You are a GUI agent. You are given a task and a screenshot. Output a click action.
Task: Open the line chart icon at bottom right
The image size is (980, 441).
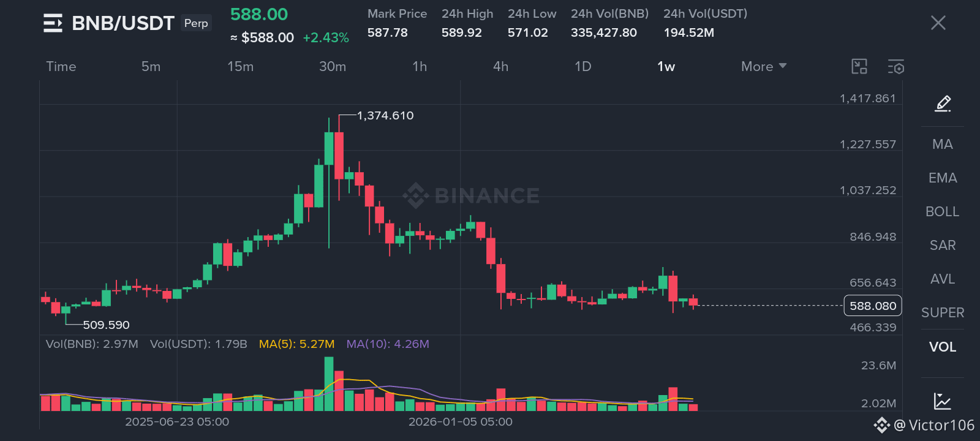click(x=942, y=401)
